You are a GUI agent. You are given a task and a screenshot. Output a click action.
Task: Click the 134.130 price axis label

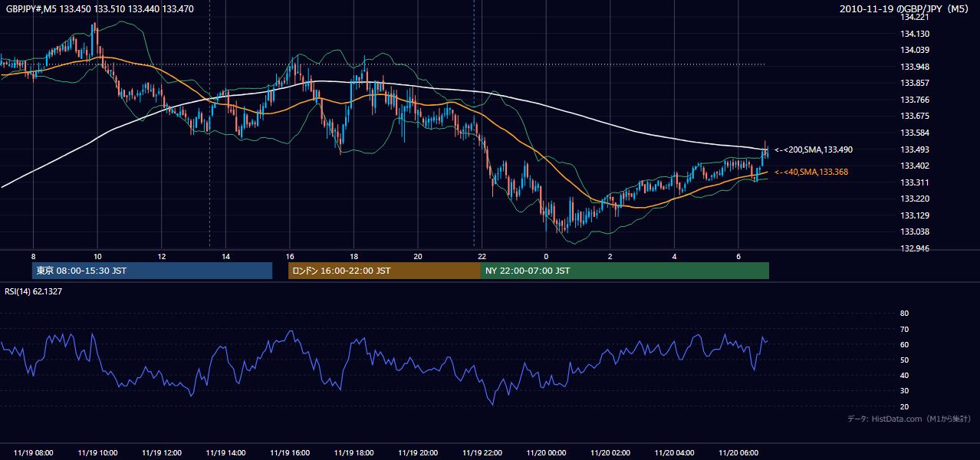point(914,34)
